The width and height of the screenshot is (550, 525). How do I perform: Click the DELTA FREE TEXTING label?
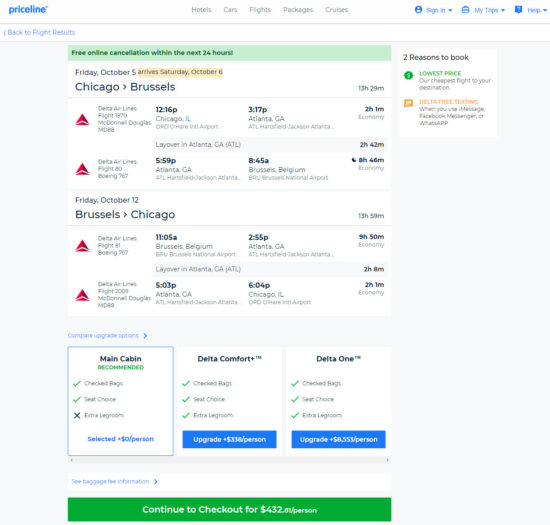point(448,102)
